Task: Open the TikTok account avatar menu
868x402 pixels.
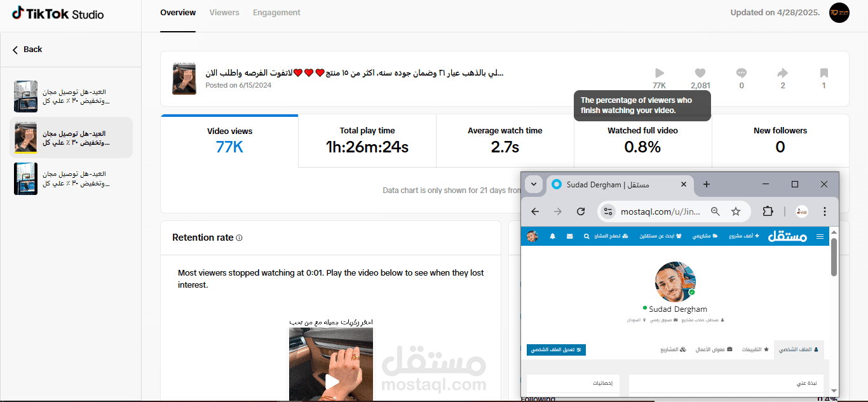Action: click(x=839, y=13)
